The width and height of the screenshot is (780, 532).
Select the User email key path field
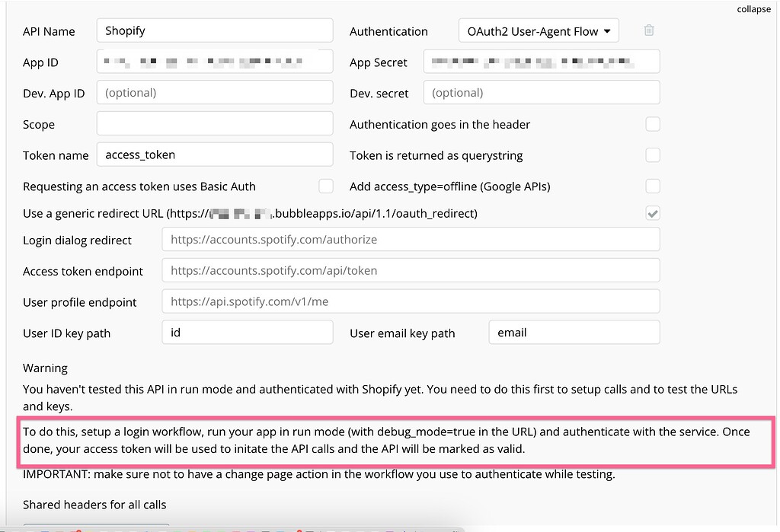coord(574,332)
